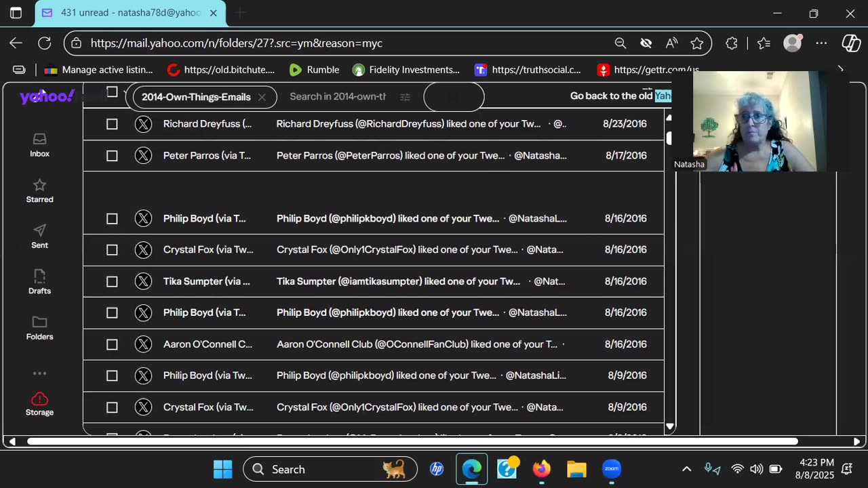Click the Yahoo logo
This screenshot has width=868, height=488.
pyautogui.click(x=47, y=97)
